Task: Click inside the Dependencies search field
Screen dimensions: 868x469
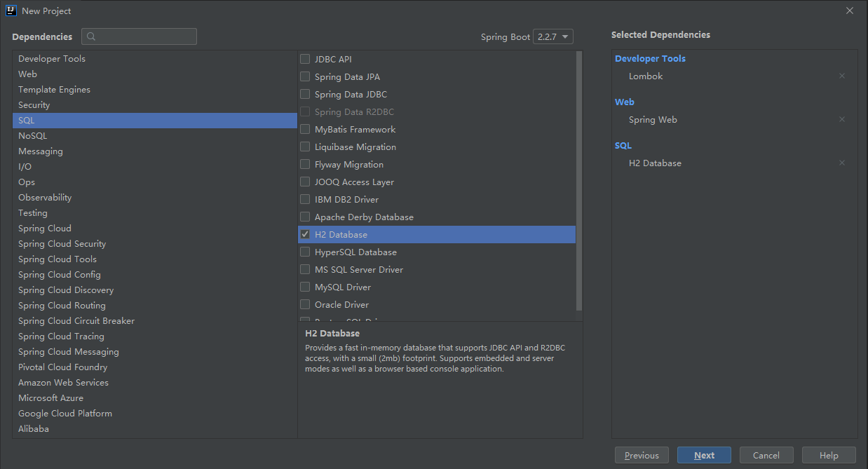Action: tap(139, 36)
